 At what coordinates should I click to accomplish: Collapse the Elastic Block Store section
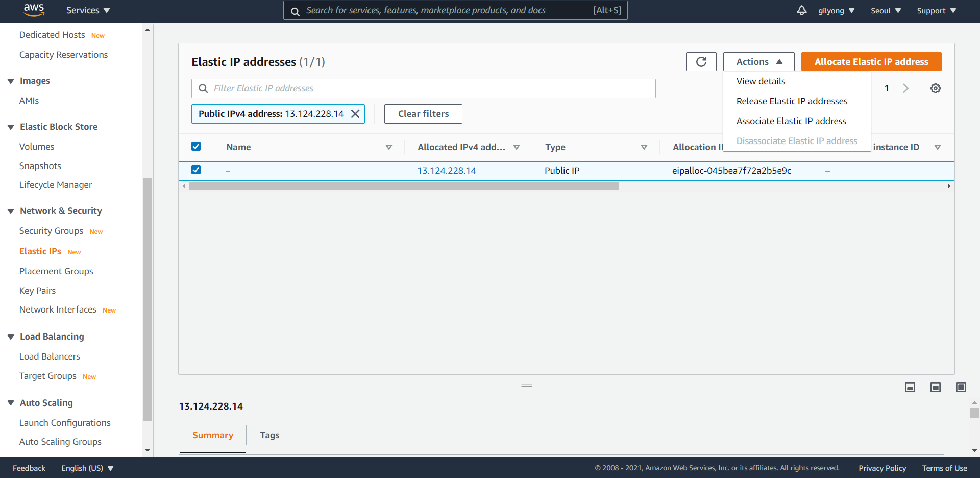point(11,127)
